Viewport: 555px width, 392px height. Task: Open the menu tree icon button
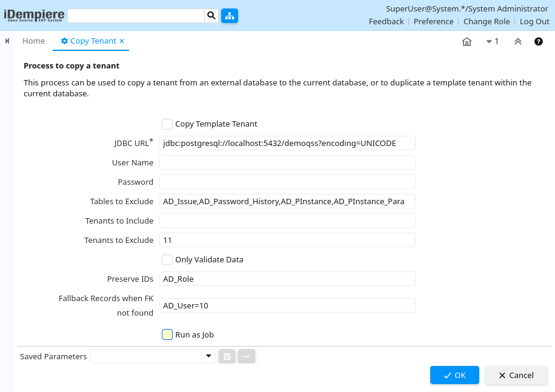(230, 16)
